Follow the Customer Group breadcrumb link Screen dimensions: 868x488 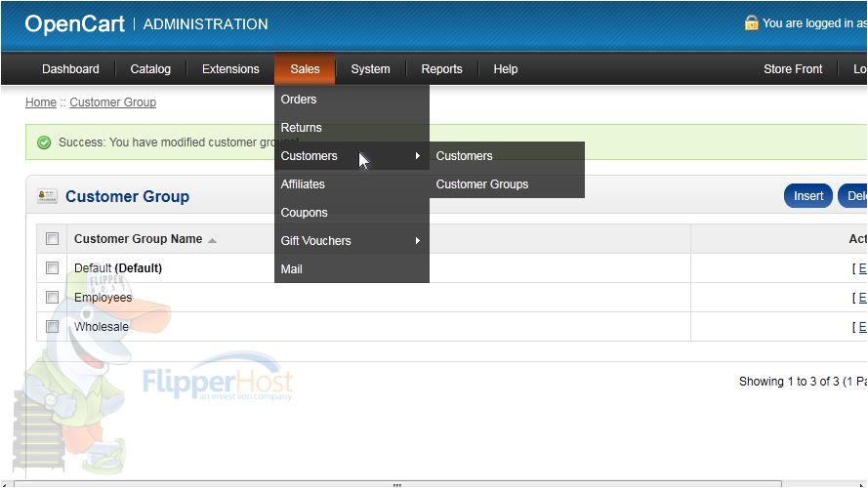pos(113,102)
